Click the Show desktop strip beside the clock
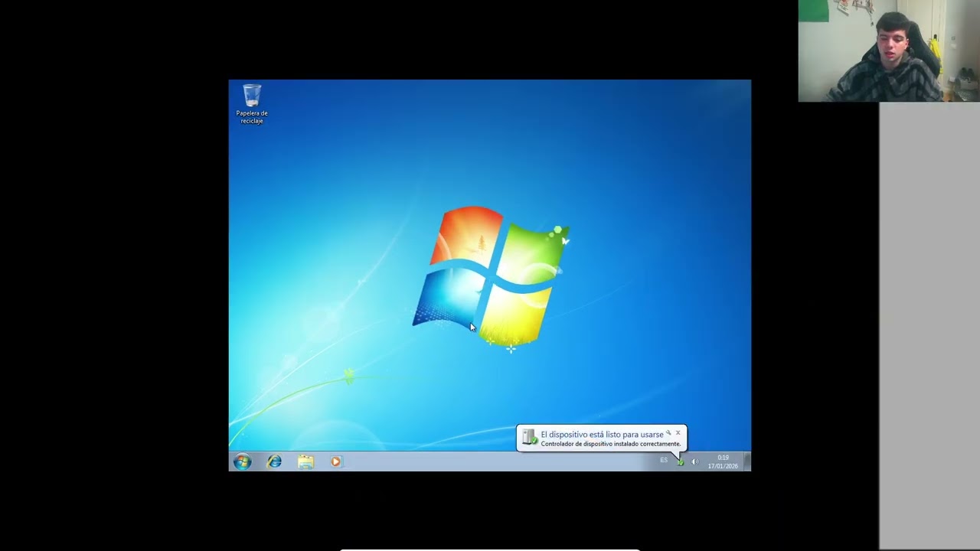The height and width of the screenshot is (551, 980). pos(747,461)
